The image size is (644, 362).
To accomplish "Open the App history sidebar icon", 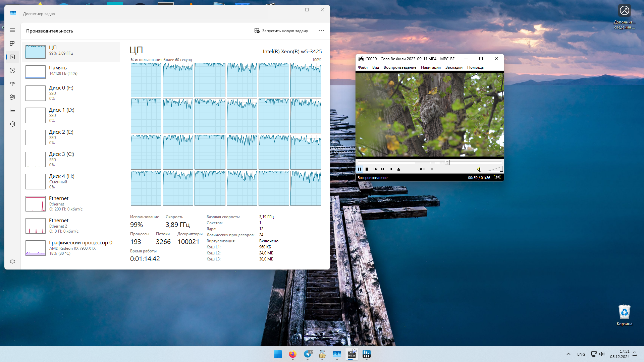I will click(12, 70).
